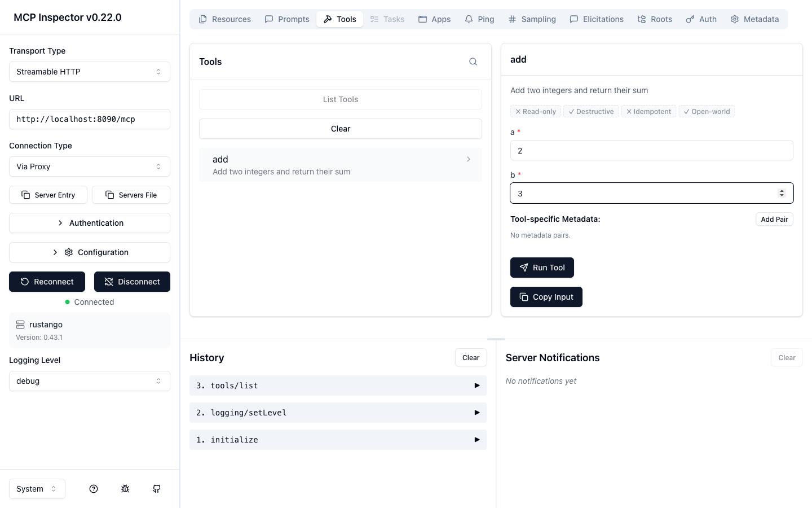Viewport: 812px width, 508px height.
Task: Click the search icon in Tools panel
Action: 473,62
